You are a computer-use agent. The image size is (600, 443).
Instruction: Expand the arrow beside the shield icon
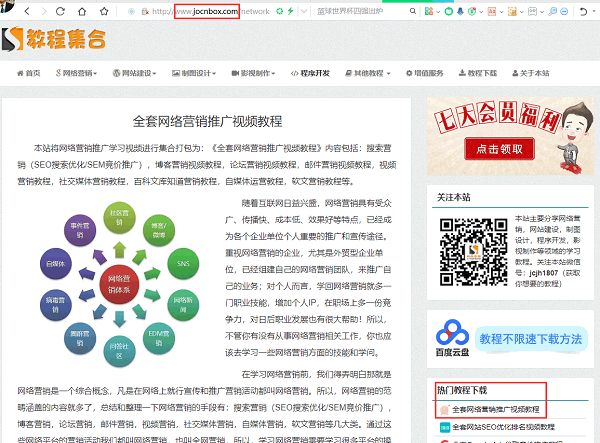[x=481, y=12]
